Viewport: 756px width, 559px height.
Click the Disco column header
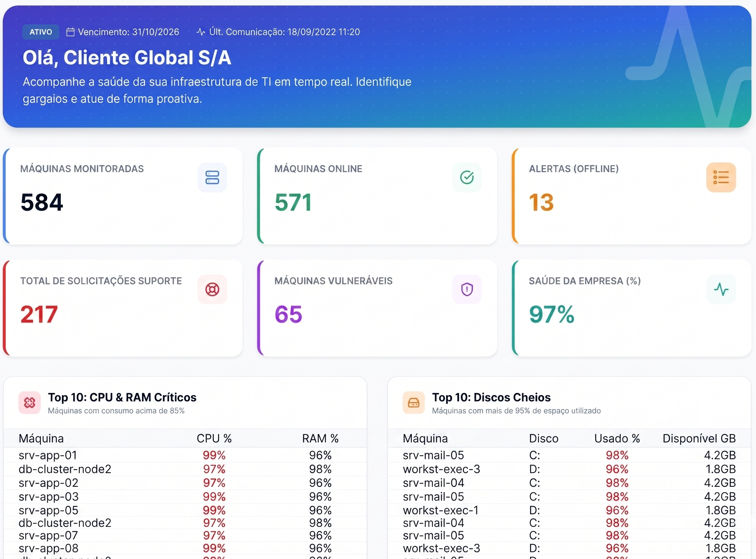[x=544, y=439]
